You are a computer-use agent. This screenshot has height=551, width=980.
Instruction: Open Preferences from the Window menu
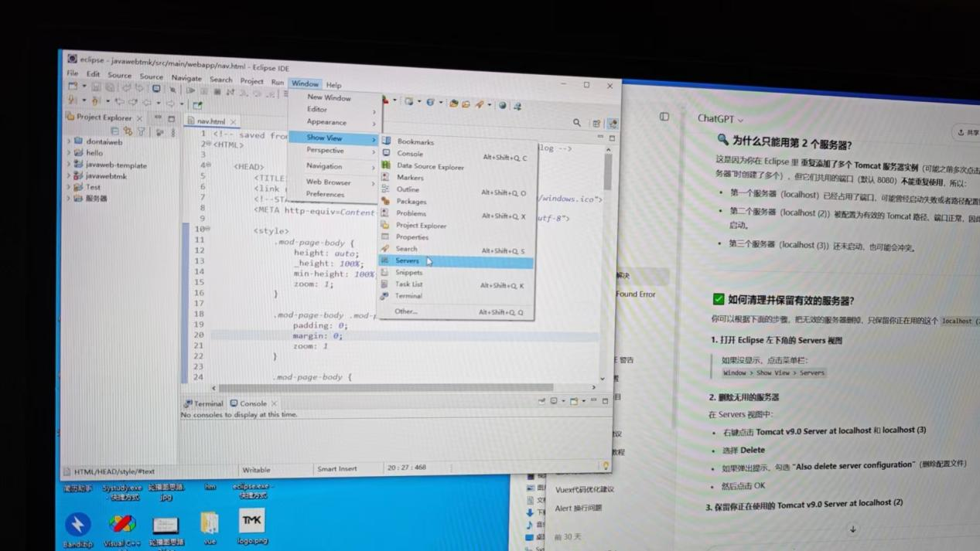coord(325,194)
